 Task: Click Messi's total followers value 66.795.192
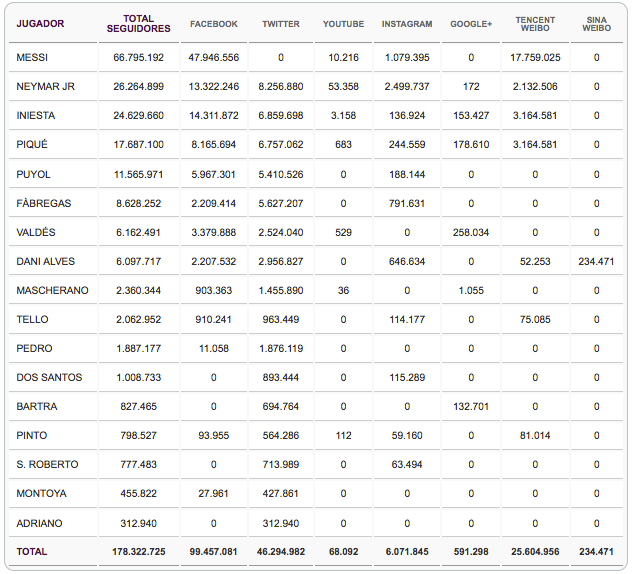tap(138, 58)
